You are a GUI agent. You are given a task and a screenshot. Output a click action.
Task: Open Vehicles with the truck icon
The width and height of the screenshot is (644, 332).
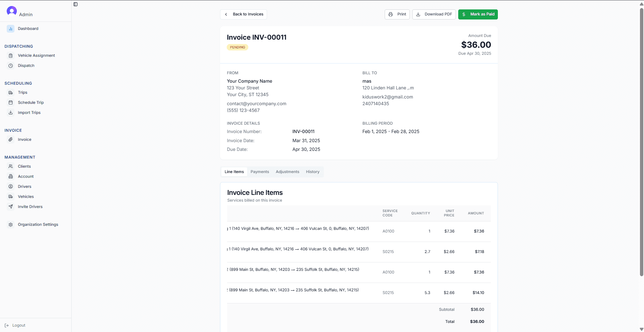tap(10, 197)
